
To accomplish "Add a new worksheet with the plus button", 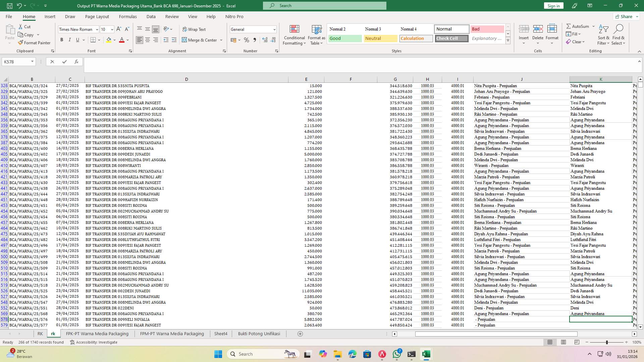I will point(300,334).
